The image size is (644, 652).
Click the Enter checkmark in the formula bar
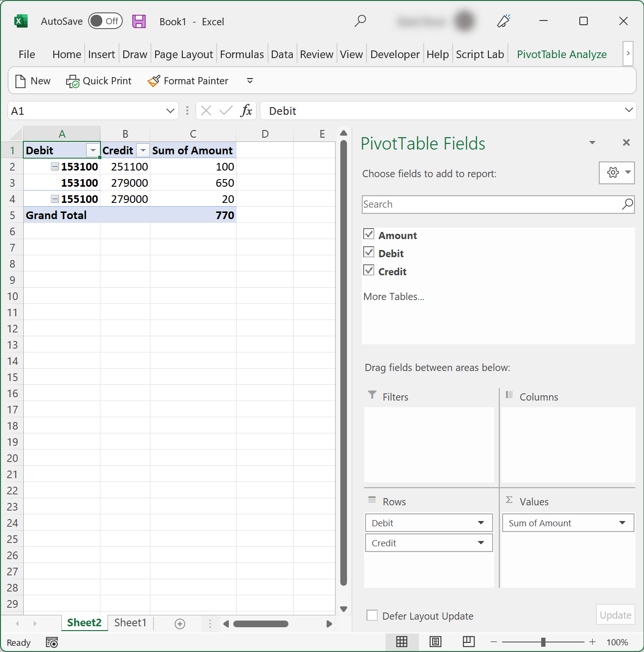226,111
